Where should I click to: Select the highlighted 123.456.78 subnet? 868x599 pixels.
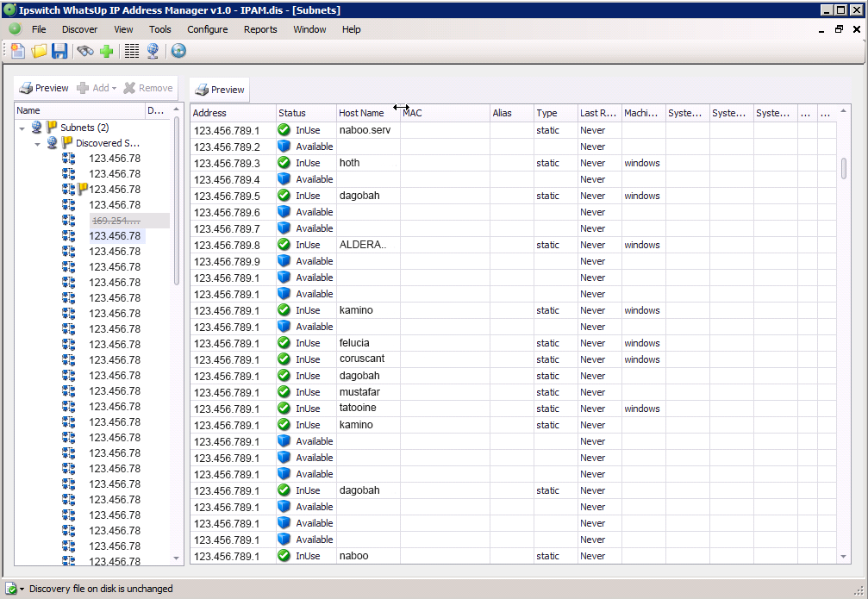(116, 236)
